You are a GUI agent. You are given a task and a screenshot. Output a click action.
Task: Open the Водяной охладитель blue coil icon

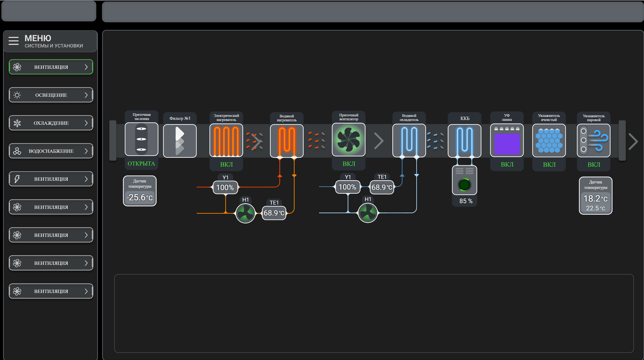point(409,140)
